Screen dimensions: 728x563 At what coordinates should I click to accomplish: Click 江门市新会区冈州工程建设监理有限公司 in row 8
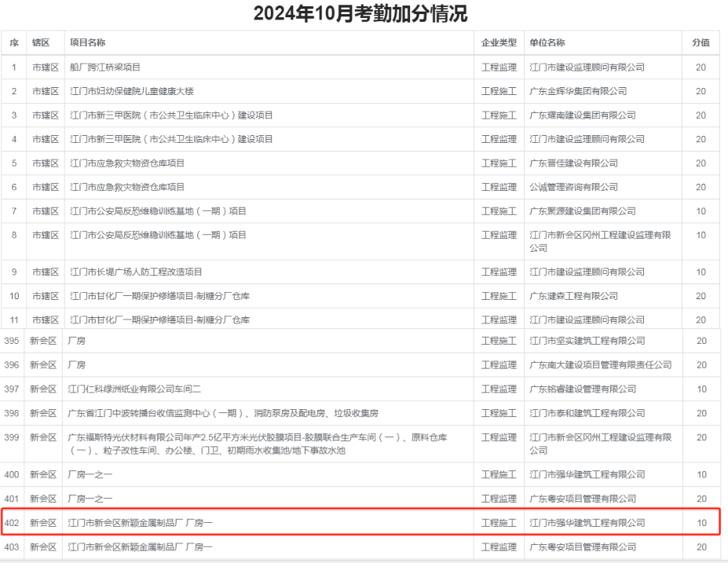pyautogui.click(x=600, y=241)
